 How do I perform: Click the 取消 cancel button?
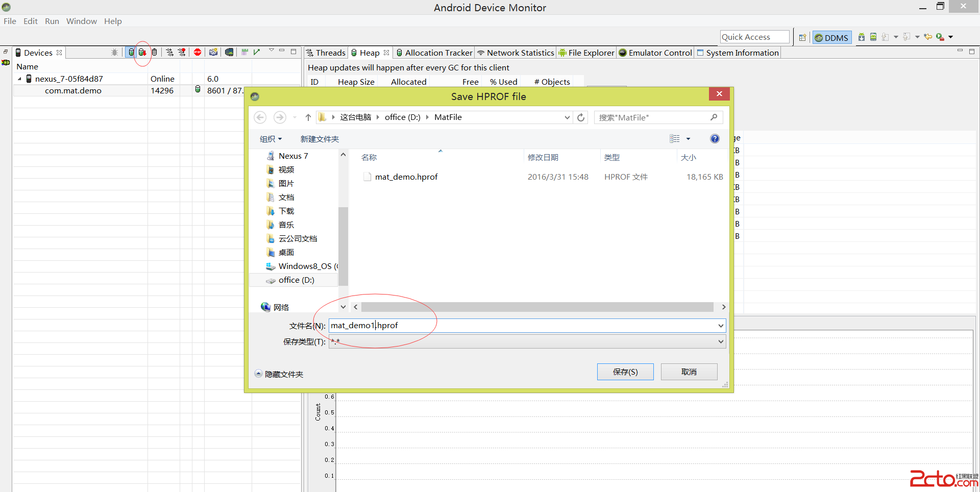coord(689,372)
